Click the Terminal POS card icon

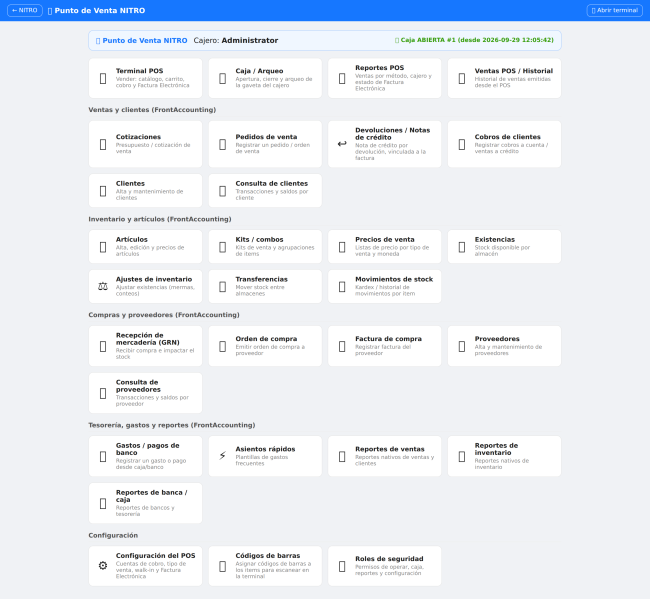coord(103,78)
